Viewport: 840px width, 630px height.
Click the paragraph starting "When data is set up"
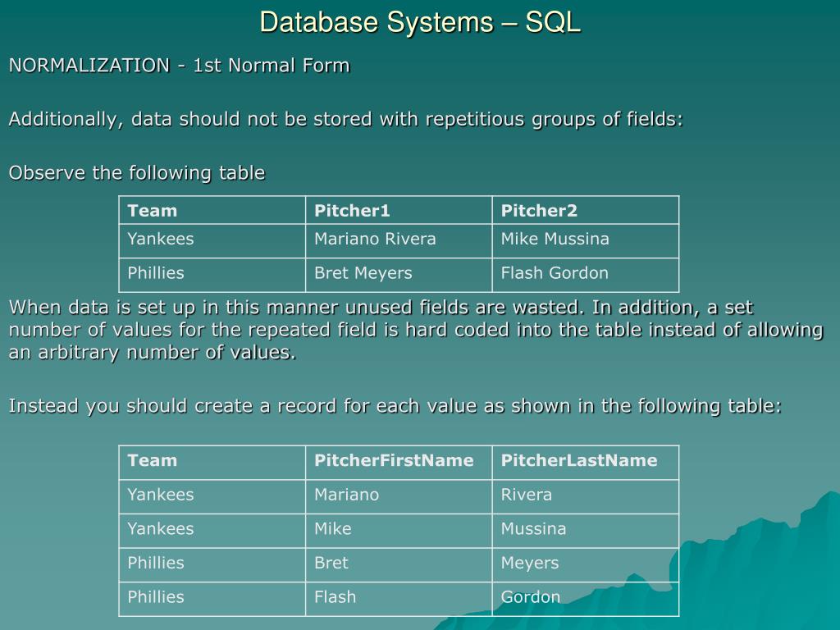tap(416, 330)
